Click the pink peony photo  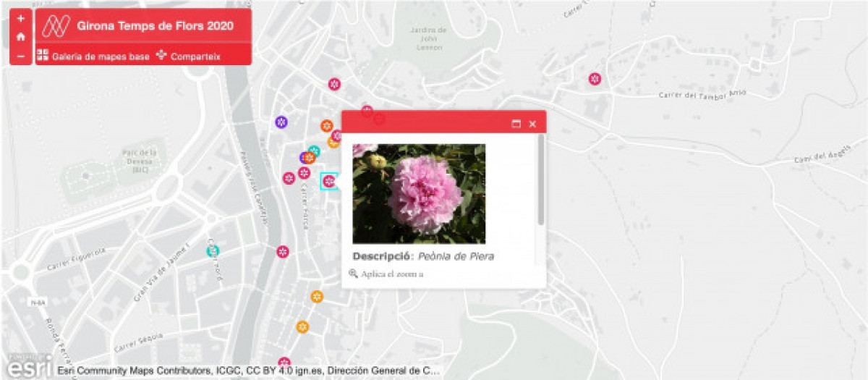tap(419, 193)
